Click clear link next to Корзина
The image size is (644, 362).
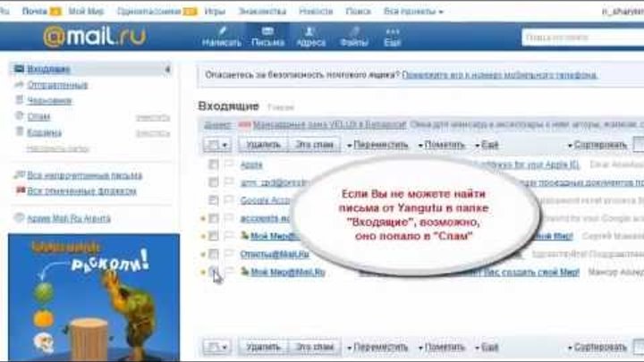(153, 133)
